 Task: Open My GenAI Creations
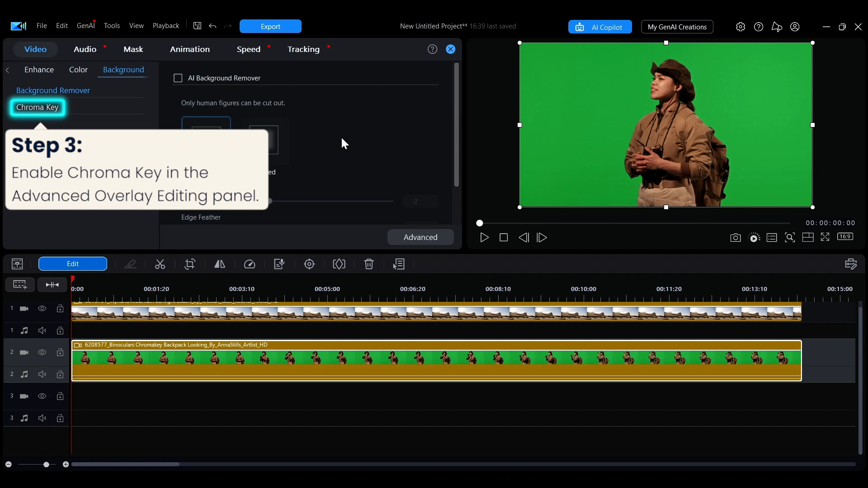677,27
